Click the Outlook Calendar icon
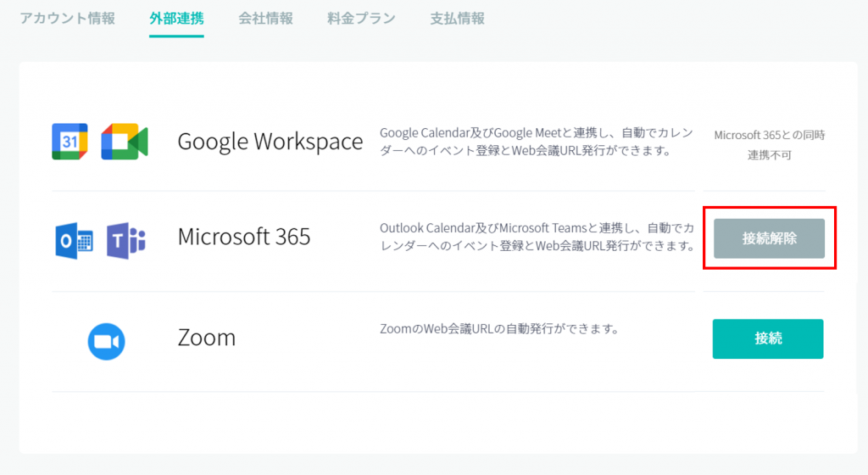 73,242
